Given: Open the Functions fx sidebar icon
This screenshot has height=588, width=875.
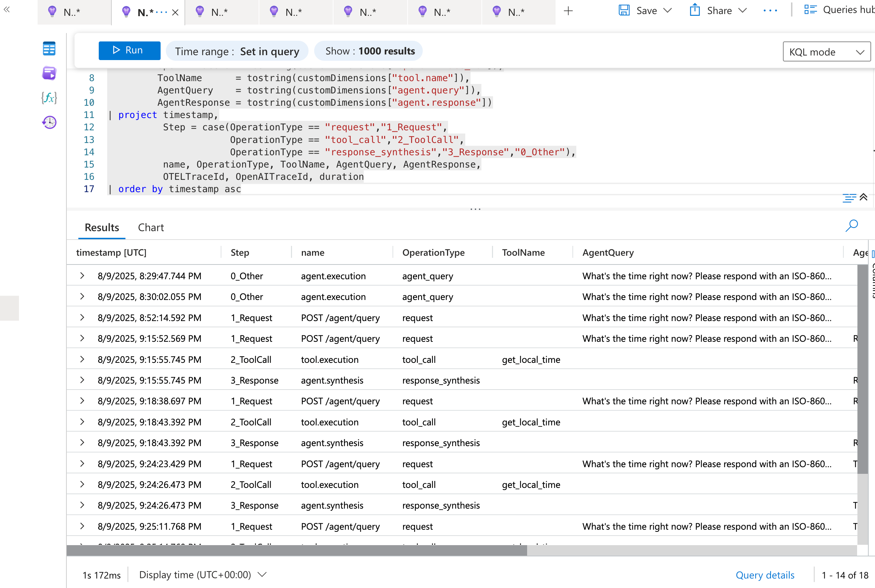Looking at the screenshot, I should pyautogui.click(x=49, y=98).
